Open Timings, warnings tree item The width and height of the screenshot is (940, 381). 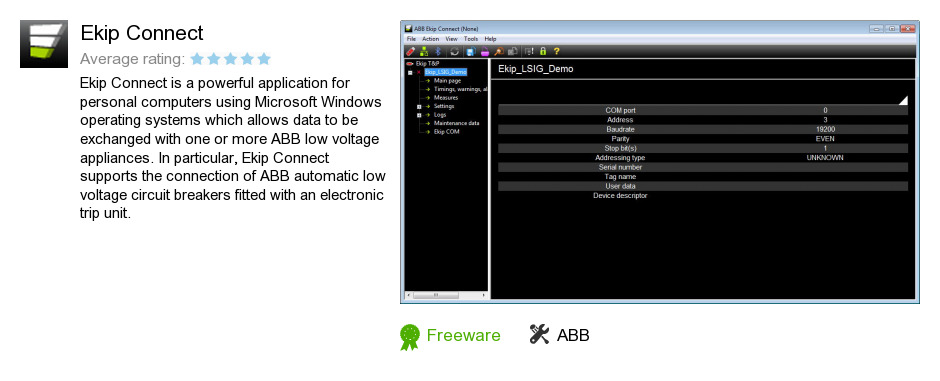tap(460, 89)
